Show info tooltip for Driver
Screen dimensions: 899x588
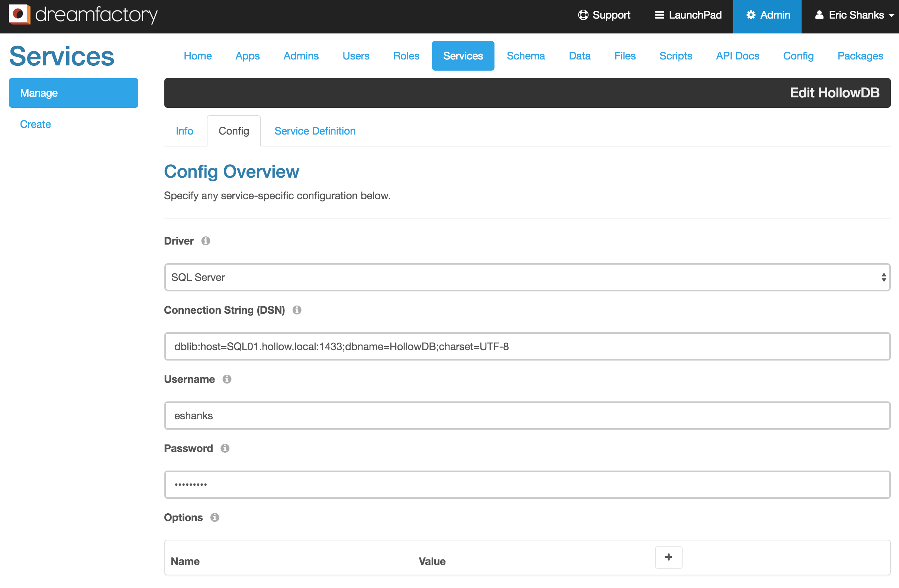[x=206, y=241]
